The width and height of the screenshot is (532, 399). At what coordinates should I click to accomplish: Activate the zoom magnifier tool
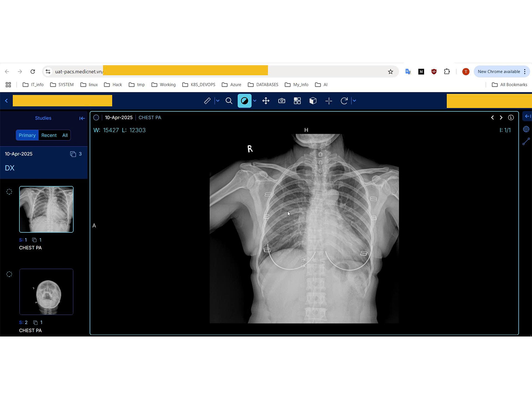229,101
